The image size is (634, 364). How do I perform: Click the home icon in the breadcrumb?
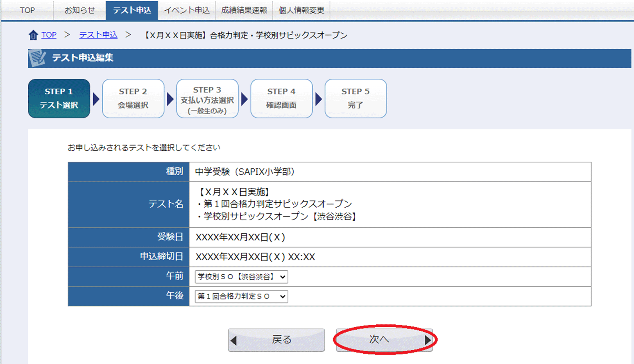(x=33, y=35)
